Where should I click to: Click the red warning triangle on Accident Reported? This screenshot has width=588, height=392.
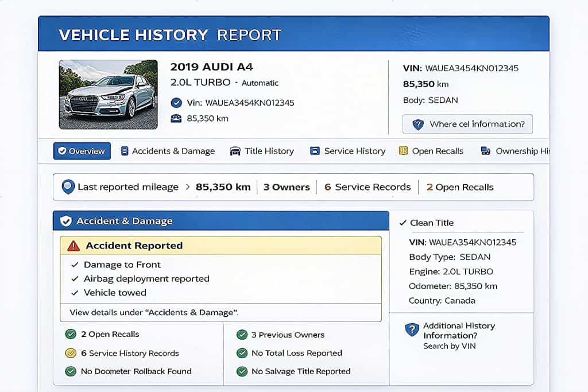(x=73, y=246)
